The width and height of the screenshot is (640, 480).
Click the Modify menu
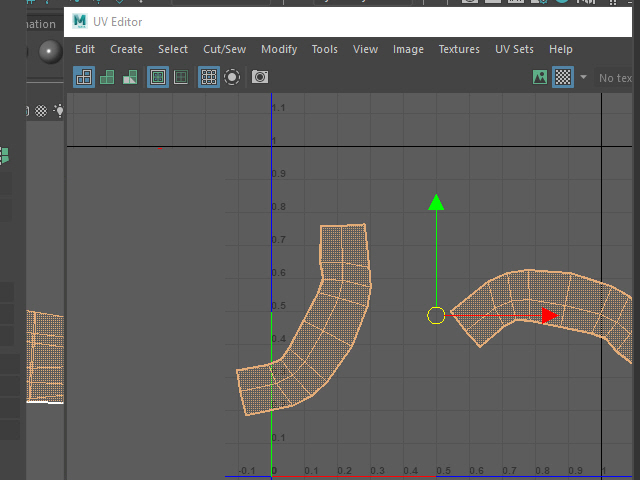click(x=279, y=49)
